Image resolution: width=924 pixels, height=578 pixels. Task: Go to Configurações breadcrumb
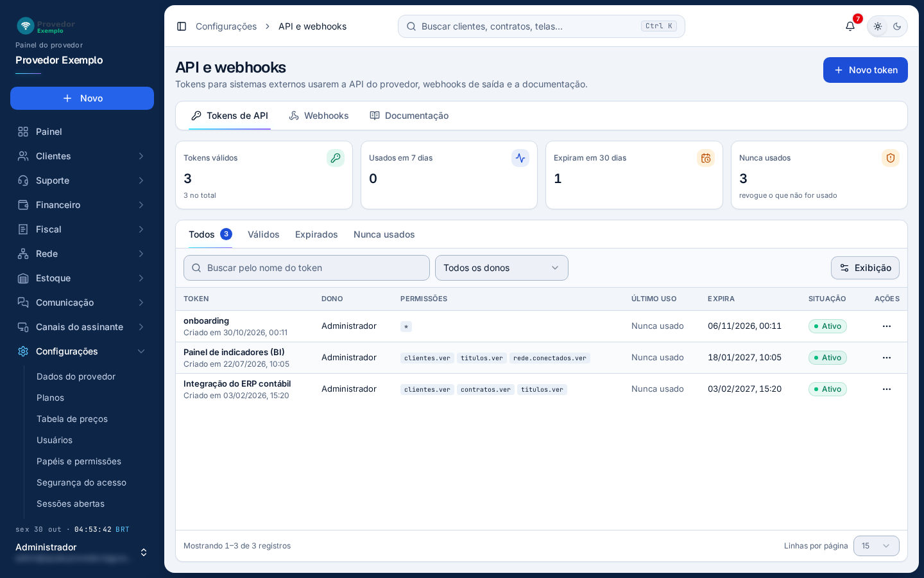(226, 26)
